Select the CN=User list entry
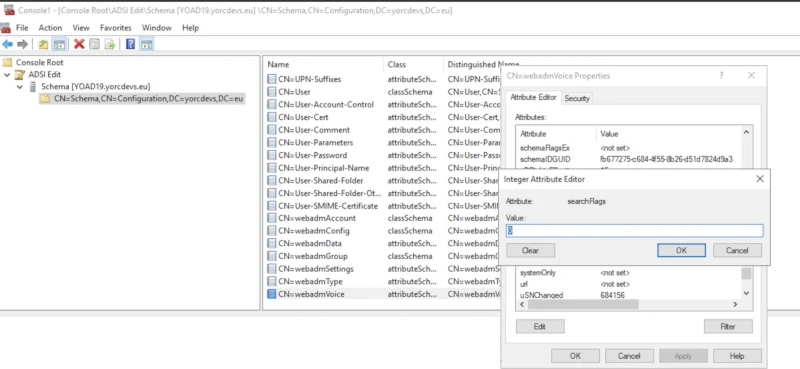Image resolution: width=800 pixels, height=369 pixels. (294, 92)
